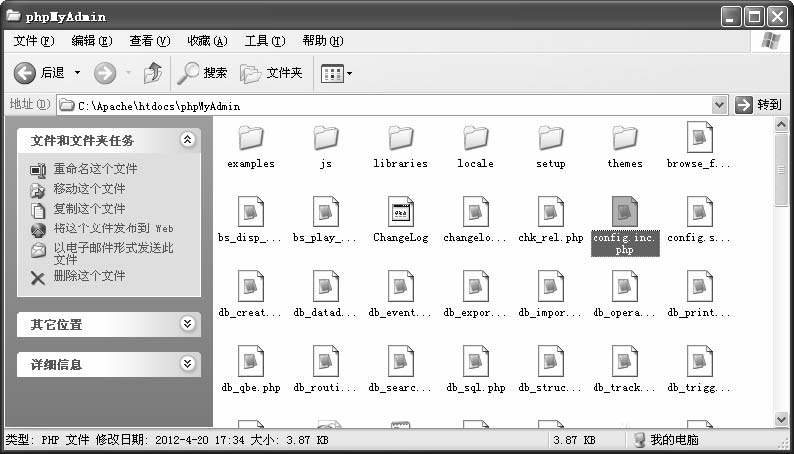Viewport: 794px width, 454px height.
Task: Select the db_track... file
Action: pos(624,369)
